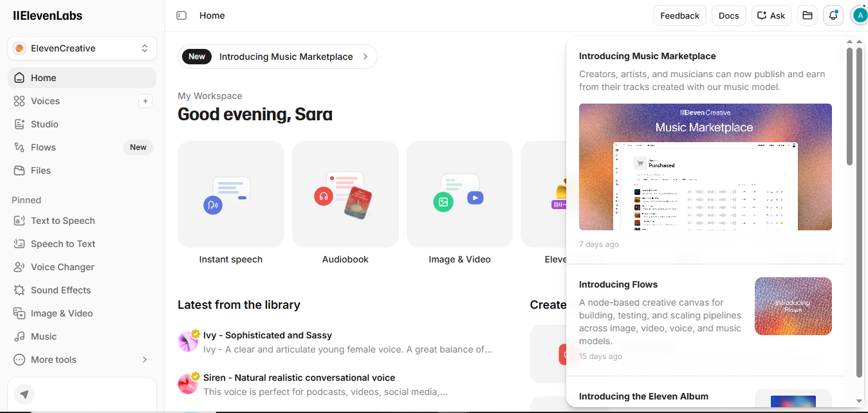Click the Ask button
The image size is (868, 413).
click(771, 15)
